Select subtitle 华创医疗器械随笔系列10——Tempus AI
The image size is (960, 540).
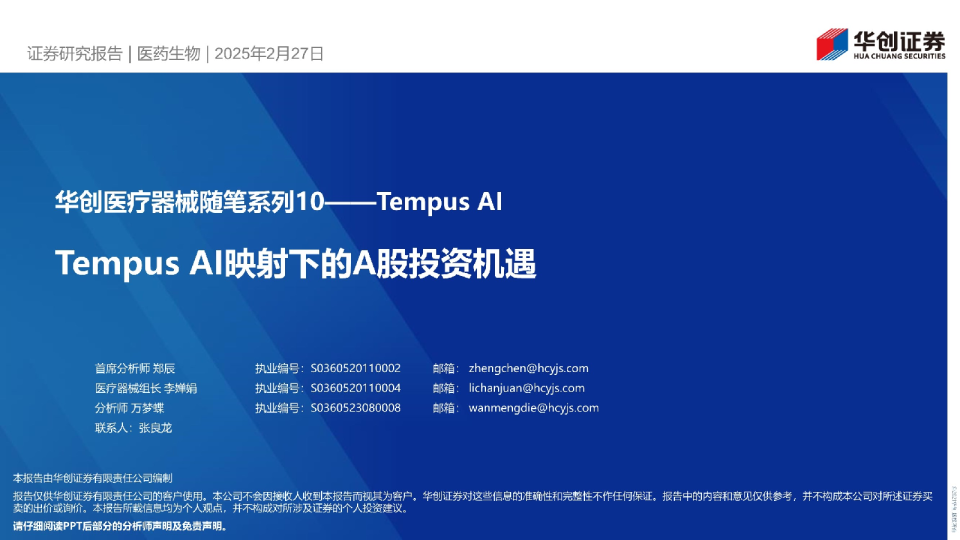click(x=279, y=201)
